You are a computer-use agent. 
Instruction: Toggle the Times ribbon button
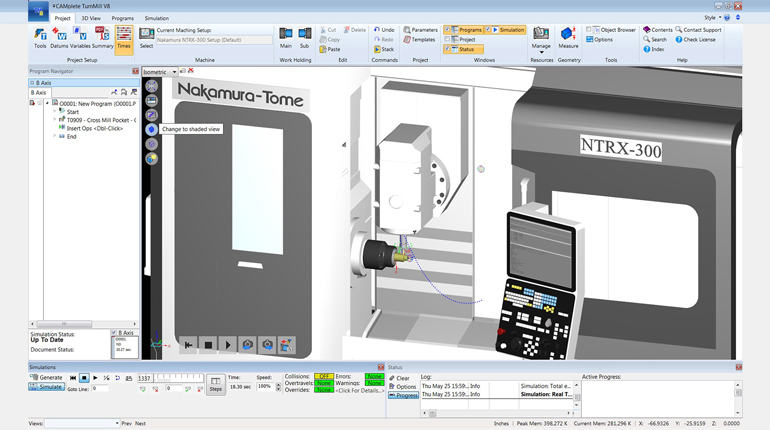(x=124, y=39)
